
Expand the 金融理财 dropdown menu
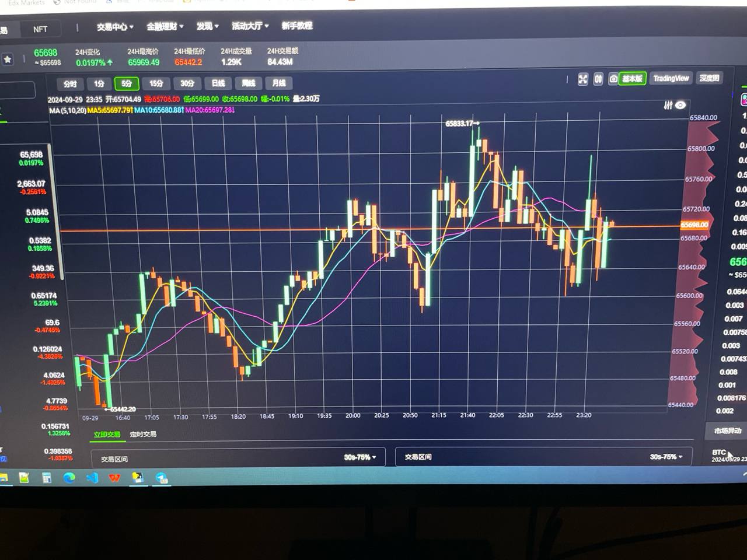pyautogui.click(x=165, y=26)
